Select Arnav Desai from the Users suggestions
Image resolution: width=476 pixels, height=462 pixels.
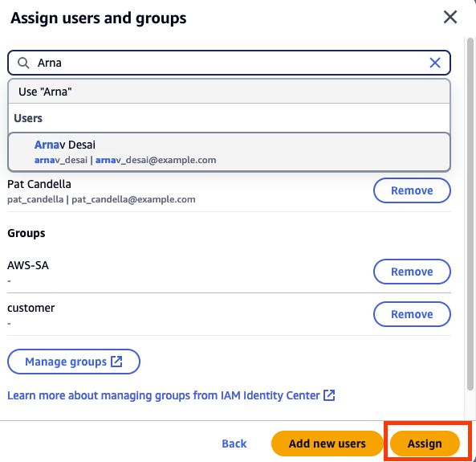pyautogui.click(x=229, y=152)
